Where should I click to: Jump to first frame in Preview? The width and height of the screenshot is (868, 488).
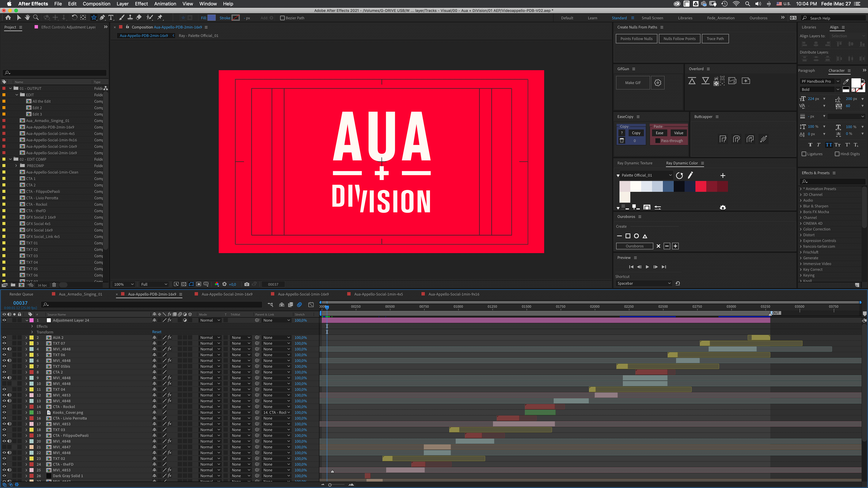coord(631,267)
